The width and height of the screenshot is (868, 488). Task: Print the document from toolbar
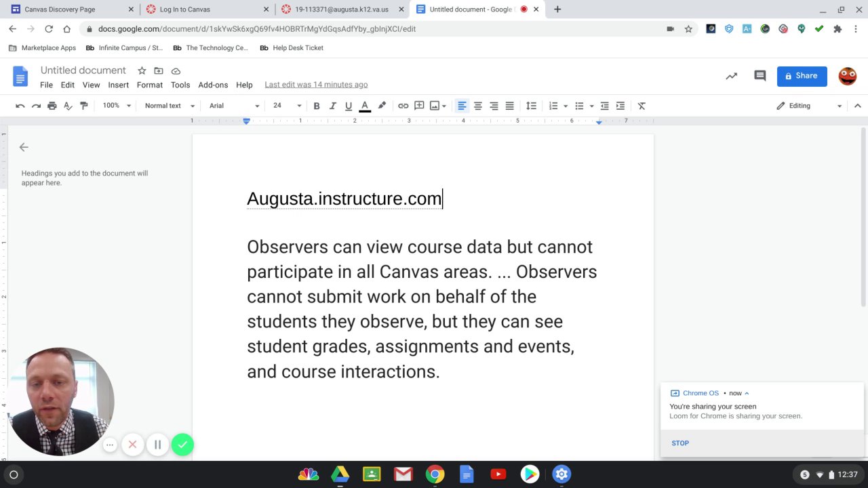click(x=52, y=106)
